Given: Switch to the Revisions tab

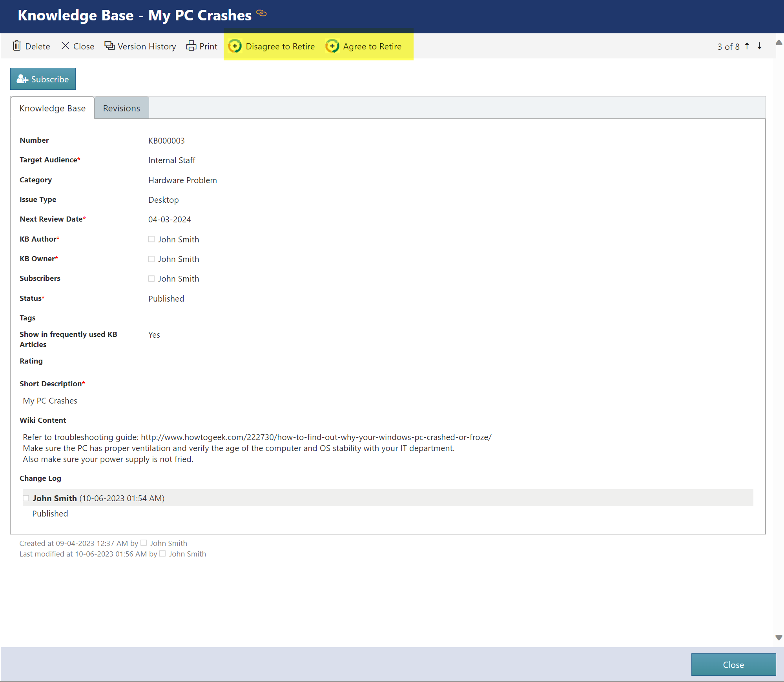Looking at the screenshot, I should coord(121,108).
